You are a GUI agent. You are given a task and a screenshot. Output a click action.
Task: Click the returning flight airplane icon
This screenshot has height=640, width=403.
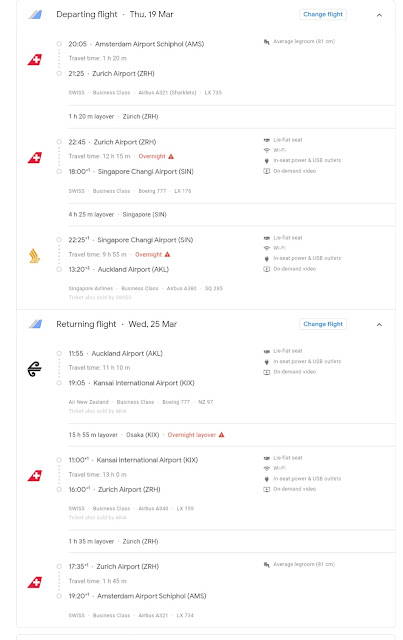35,324
